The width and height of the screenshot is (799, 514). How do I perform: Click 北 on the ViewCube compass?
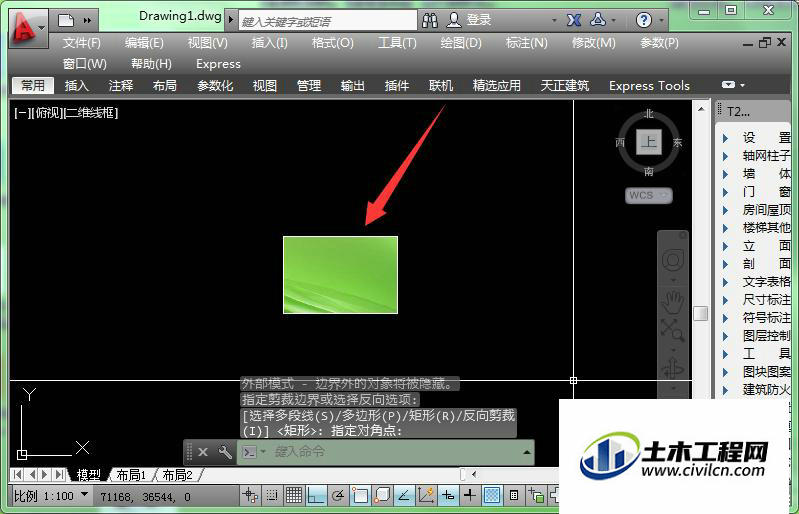click(x=648, y=114)
